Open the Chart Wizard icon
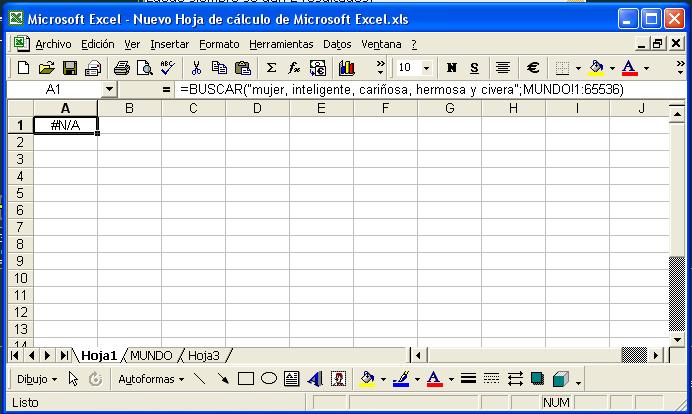Screen dimensions: 692x414 (x=347, y=68)
